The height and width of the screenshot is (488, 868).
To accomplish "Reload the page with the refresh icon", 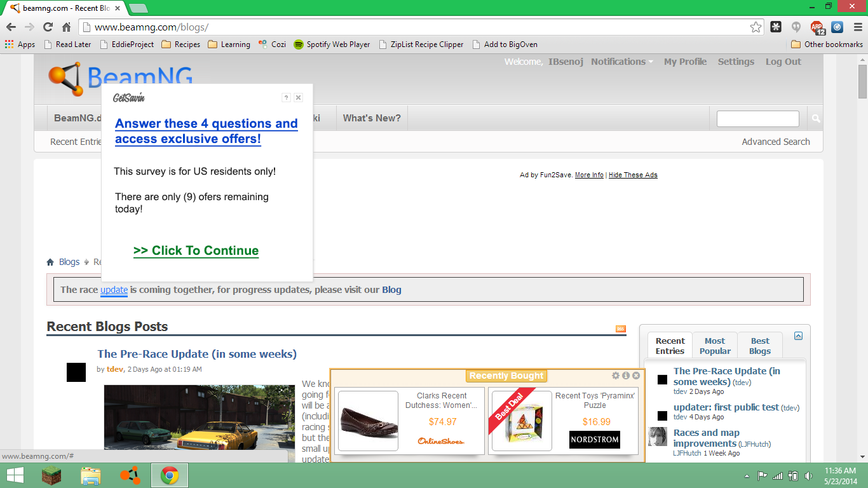I will tap(48, 27).
